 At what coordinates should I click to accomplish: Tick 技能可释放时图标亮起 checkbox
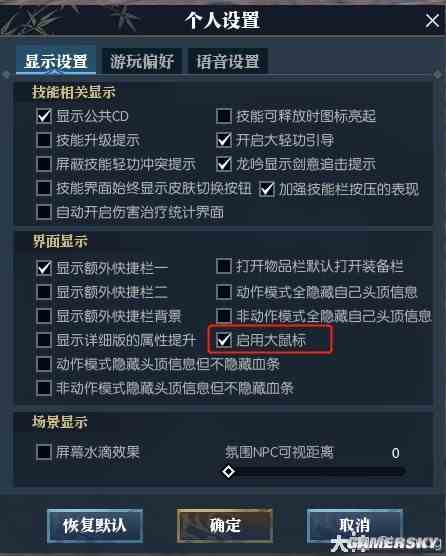[x=224, y=116]
